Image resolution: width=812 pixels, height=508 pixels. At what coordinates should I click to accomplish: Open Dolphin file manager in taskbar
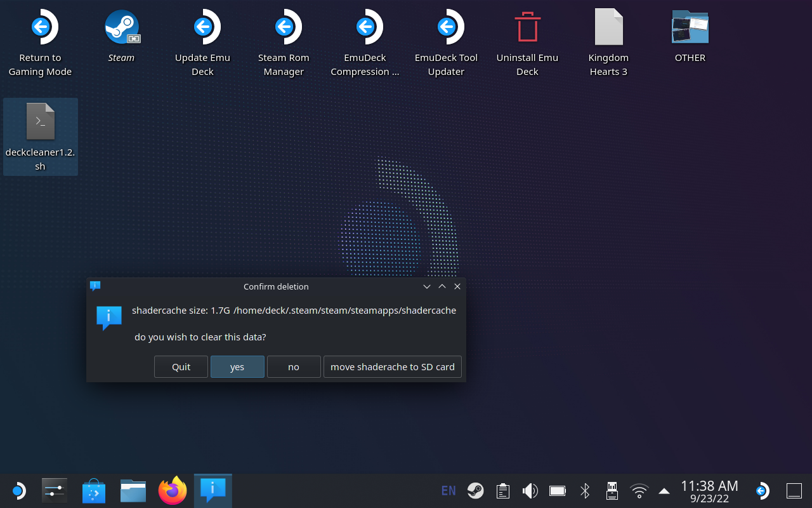pyautogui.click(x=133, y=491)
